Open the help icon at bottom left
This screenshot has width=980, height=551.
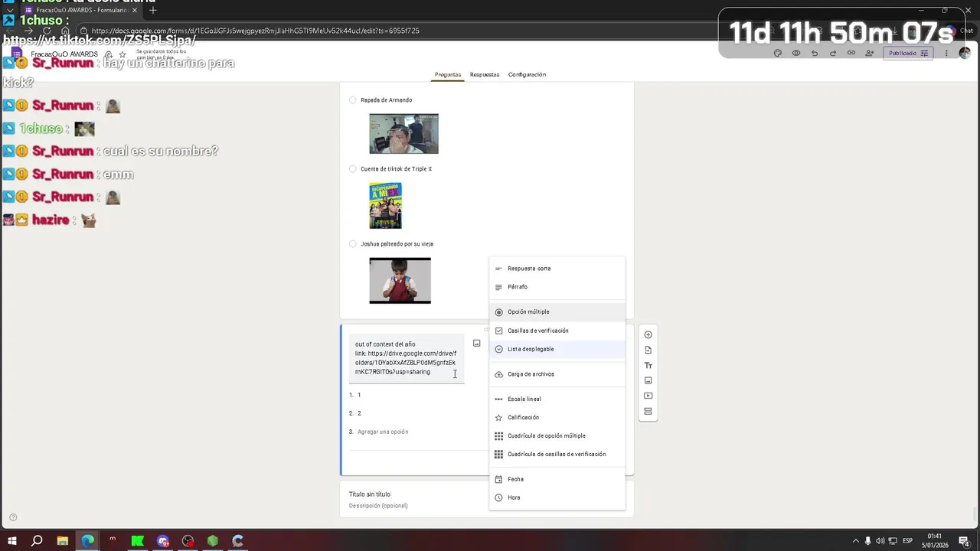click(x=12, y=517)
